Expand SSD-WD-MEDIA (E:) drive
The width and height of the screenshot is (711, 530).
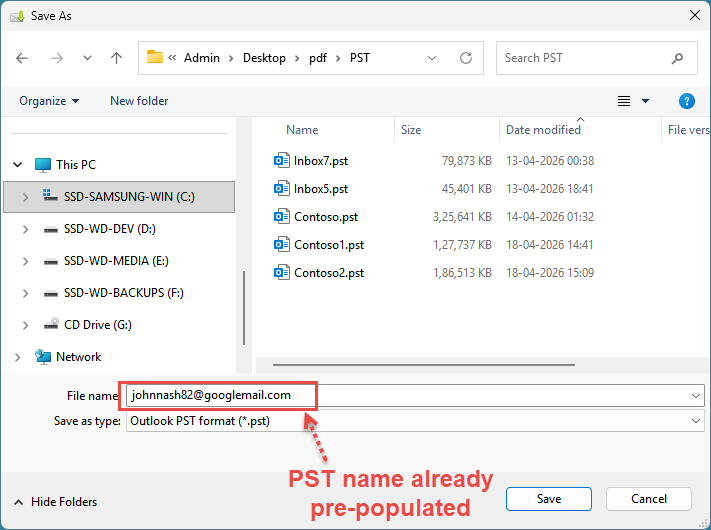25,261
